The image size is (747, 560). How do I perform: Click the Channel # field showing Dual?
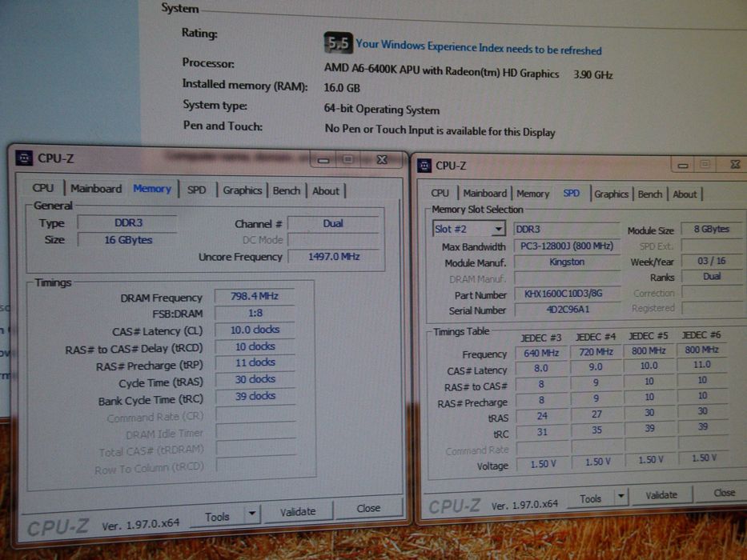click(332, 224)
